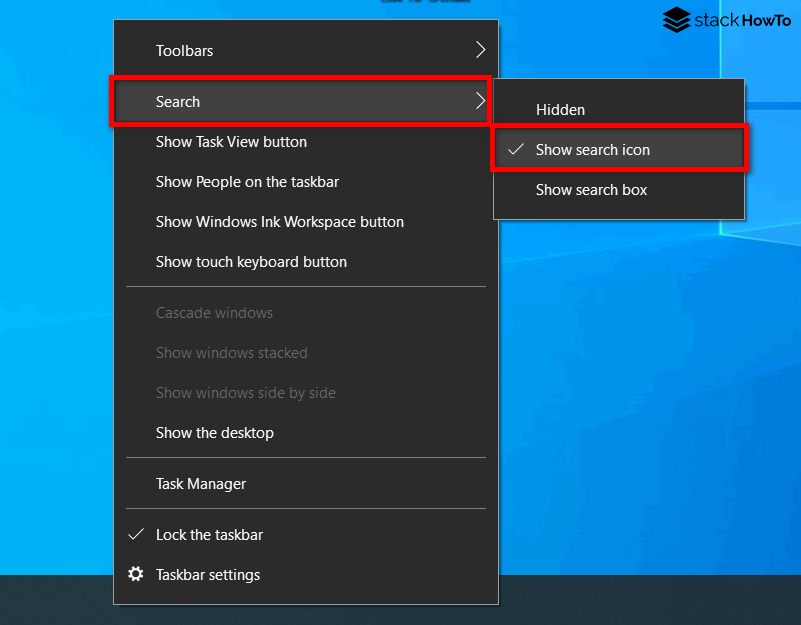The image size is (801, 625).
Task: Toggle Show Windows Ink Workspace button
Action: 279,221
